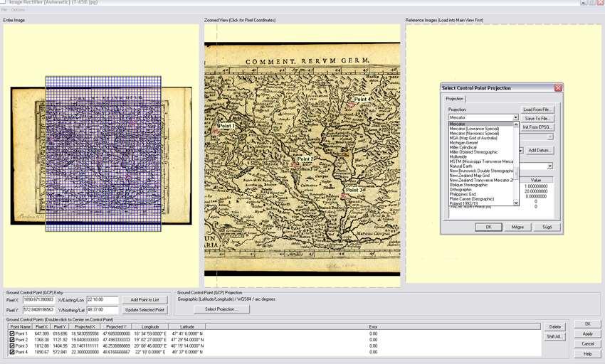Screen dimensions: 605x364
Task: Select Mollweide from projection list
Action: [458, 157]
